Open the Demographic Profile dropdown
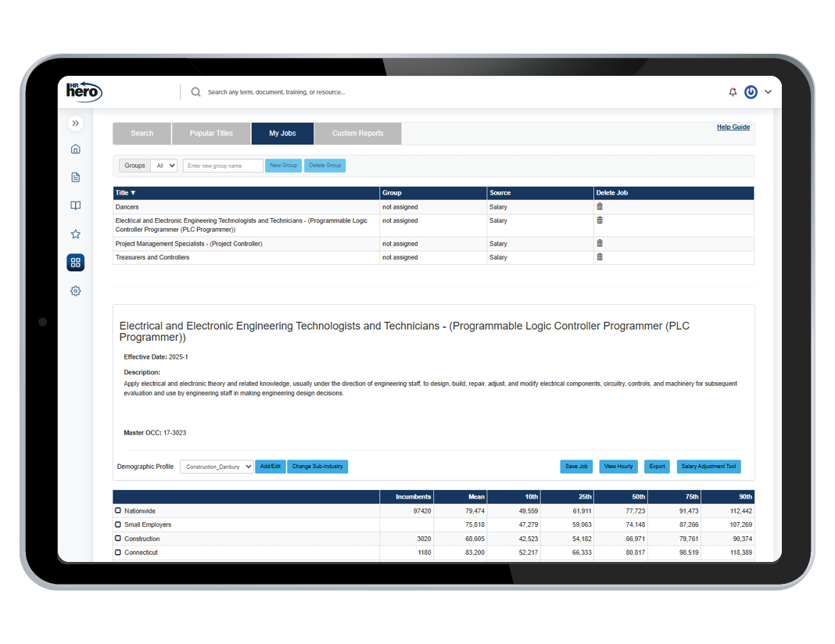 (x=217, y=467)
